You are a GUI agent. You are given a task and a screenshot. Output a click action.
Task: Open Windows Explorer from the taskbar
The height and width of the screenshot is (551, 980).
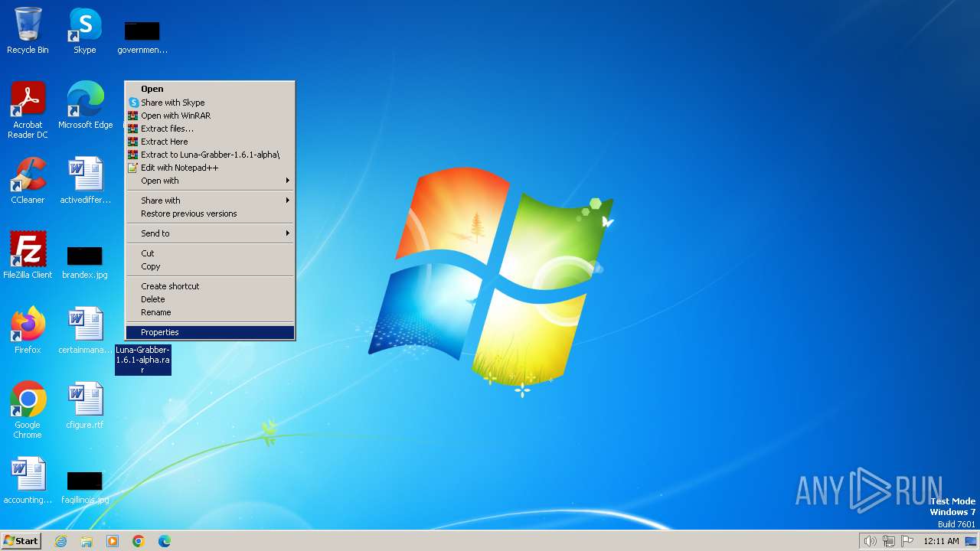pos(87,541)
